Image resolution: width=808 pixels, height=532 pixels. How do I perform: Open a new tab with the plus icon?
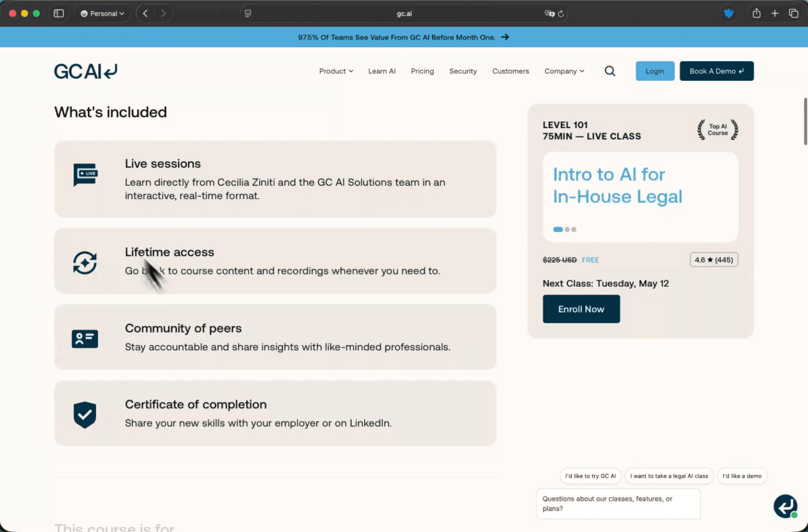pos(775,13)
